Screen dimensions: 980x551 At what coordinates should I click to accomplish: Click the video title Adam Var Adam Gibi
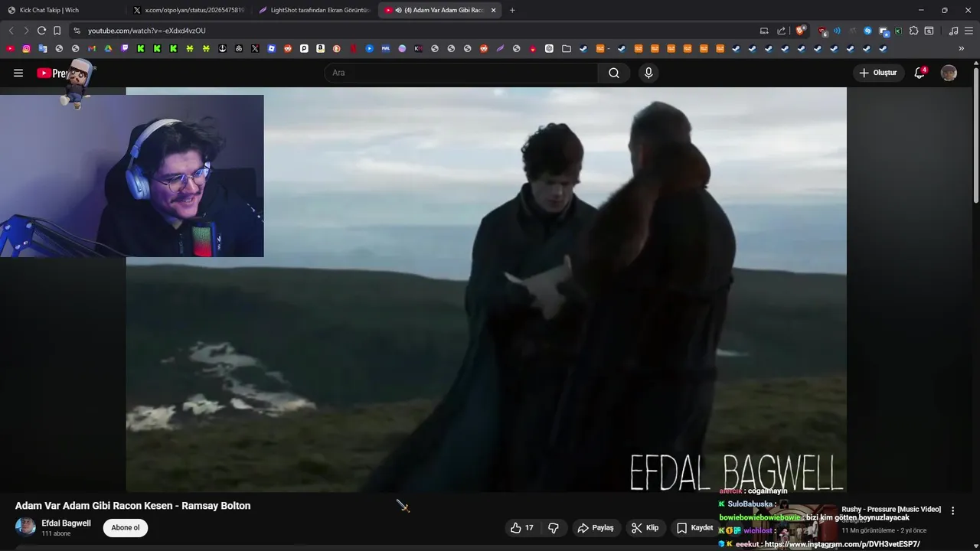click(x=132, y=506)
